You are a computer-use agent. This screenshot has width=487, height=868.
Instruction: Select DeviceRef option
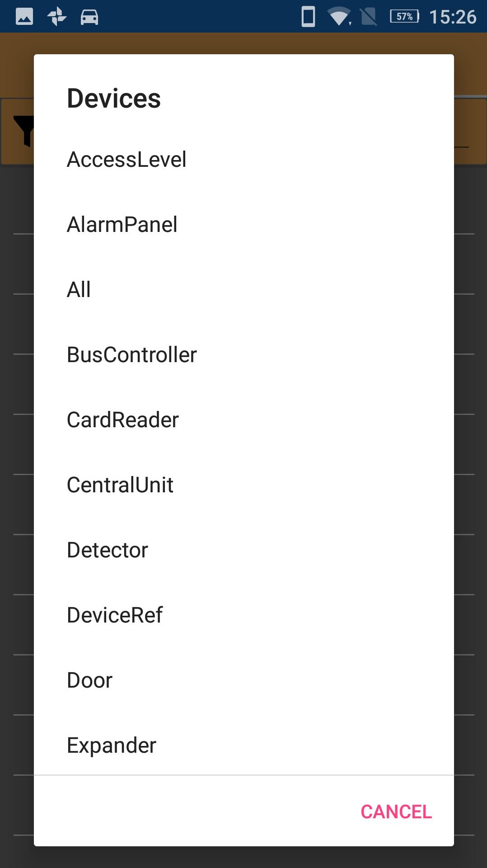point(115,615)
